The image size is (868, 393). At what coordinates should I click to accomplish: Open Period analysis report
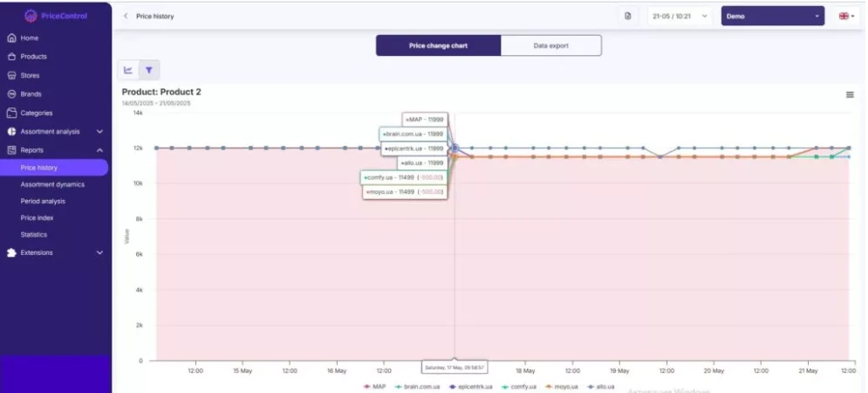(x=43, y=201)
